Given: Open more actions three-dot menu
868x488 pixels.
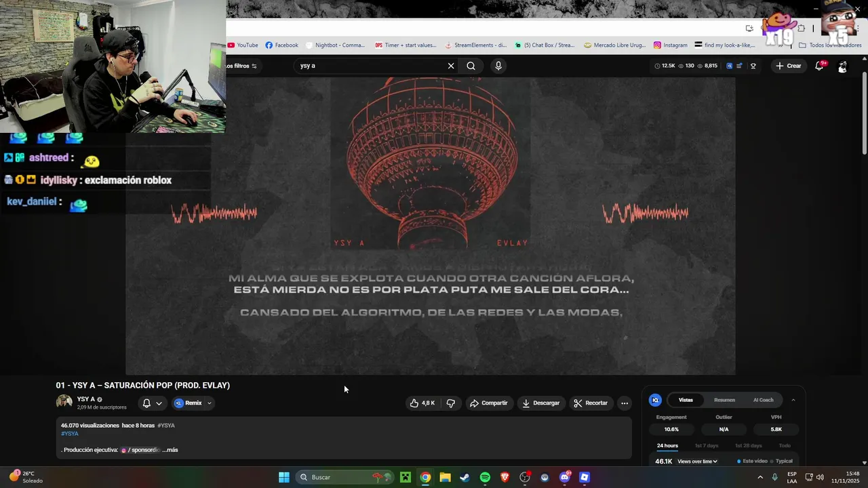Looking at the screenshot, I should point(625,403).
